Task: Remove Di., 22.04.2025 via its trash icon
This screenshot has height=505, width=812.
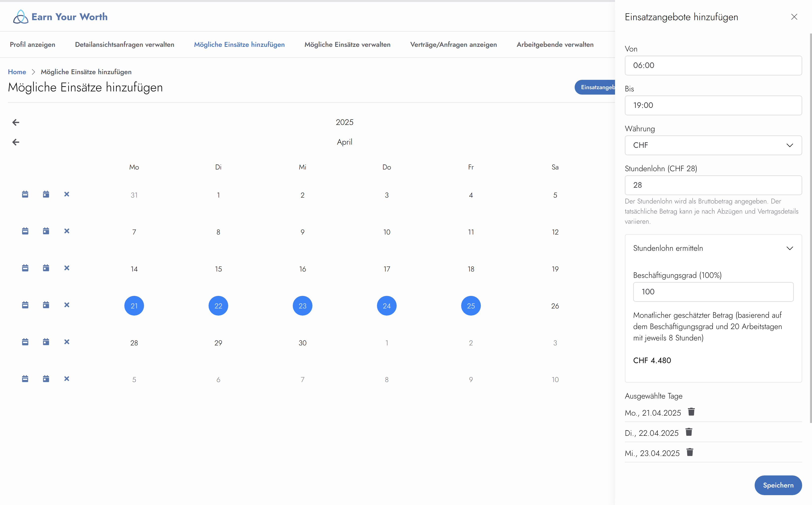Action: (x=689, y=432)
